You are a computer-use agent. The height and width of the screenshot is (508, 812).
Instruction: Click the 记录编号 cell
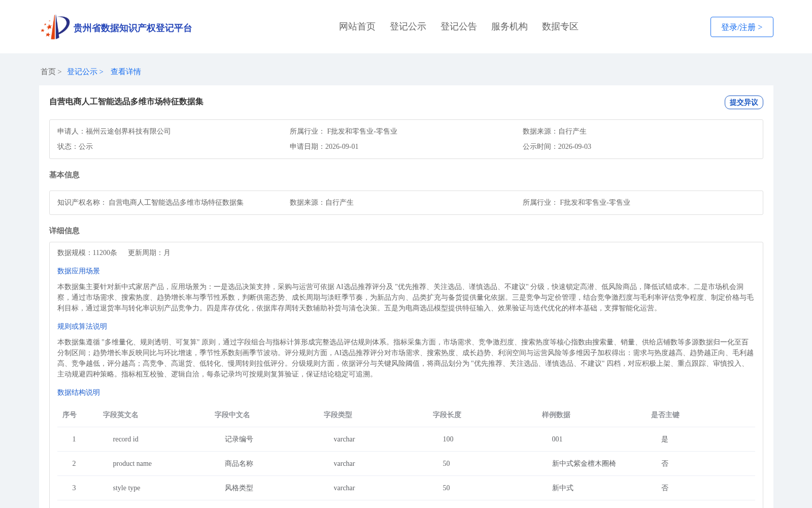239,439
